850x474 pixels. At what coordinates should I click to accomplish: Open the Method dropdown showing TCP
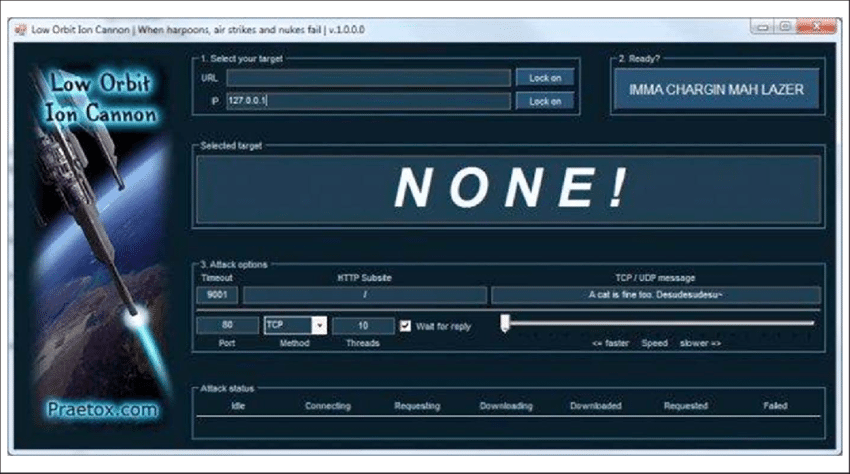[295, 325]
